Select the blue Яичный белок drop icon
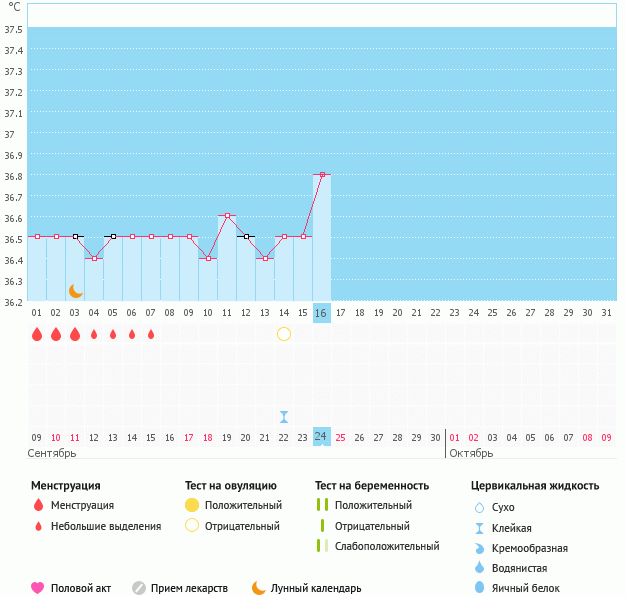 coord(481,588)
